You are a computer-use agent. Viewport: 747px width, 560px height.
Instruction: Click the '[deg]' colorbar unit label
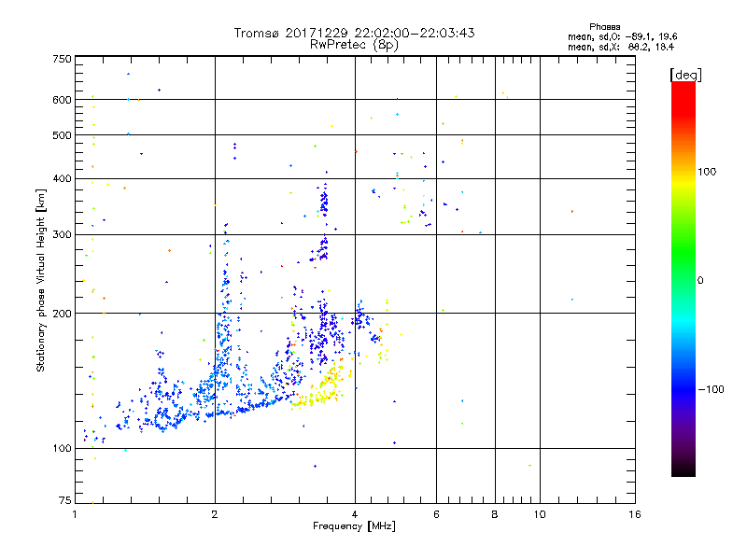[685, 75]
